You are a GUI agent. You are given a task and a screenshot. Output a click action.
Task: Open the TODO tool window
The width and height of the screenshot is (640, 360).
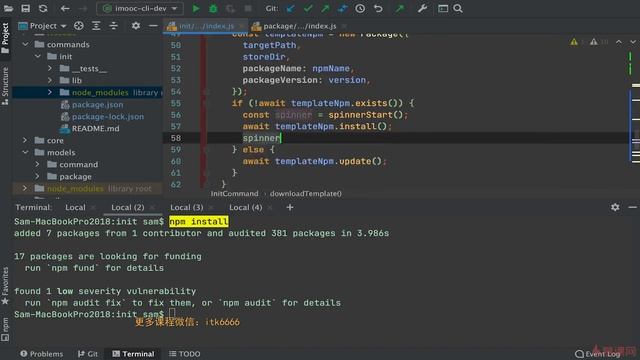coord(184,354)
